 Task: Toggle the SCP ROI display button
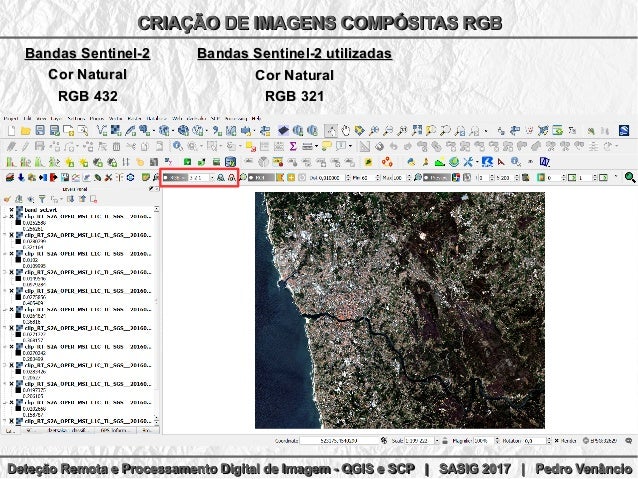(x=262, y=177)
